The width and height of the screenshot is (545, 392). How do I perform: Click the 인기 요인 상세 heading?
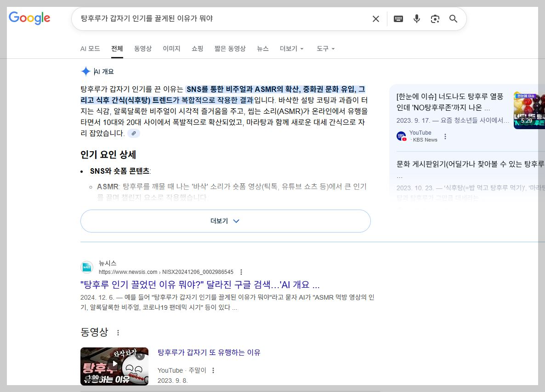tap(108, 155)
